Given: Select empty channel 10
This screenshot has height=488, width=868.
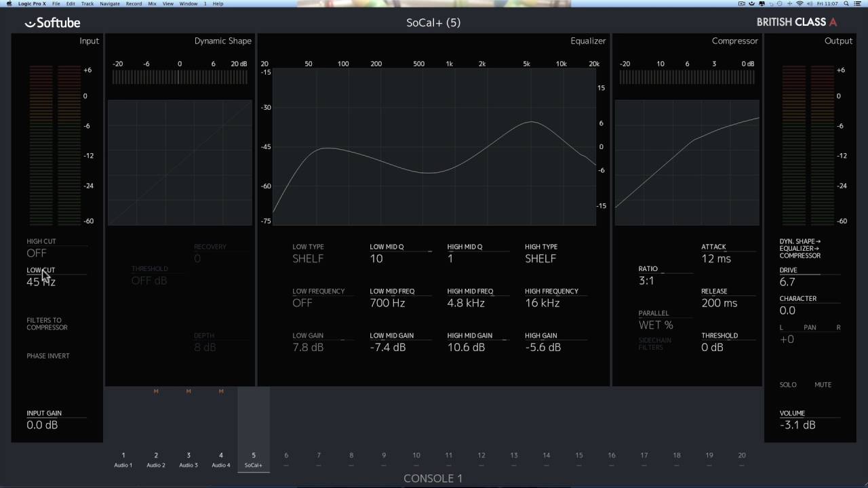Looking at the screenshot, I should click(x=416, y=460).
